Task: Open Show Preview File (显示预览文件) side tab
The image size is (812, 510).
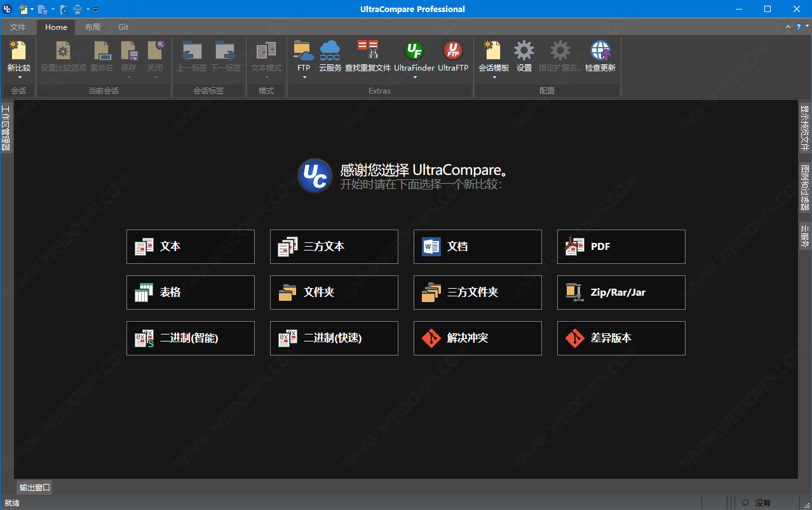Action: pyautogui.click(x=805, y=128)
